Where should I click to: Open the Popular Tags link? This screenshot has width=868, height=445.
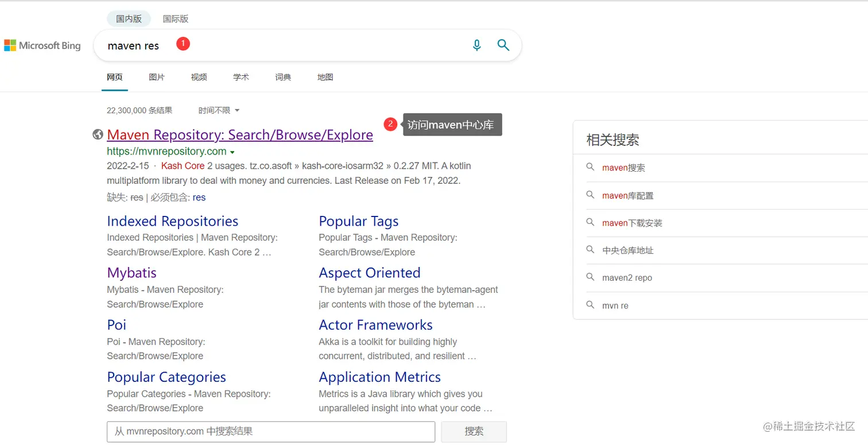[359, 221]
